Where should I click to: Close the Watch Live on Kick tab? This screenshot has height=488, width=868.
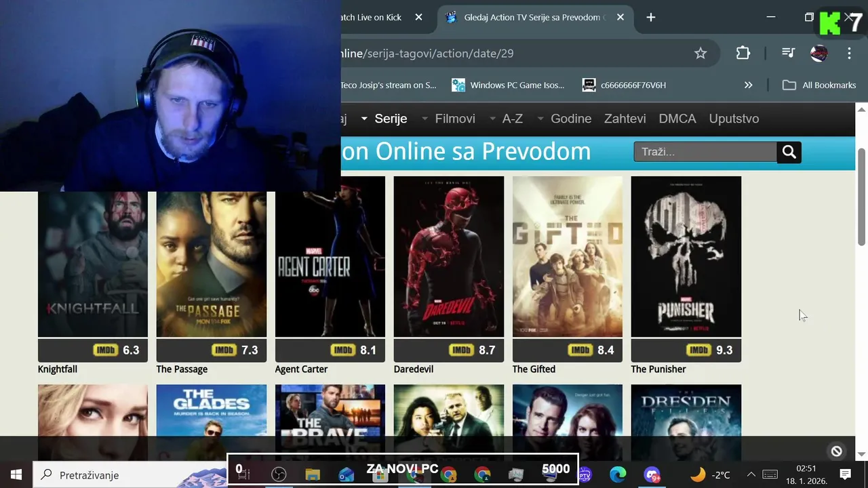tap(419, 18)
